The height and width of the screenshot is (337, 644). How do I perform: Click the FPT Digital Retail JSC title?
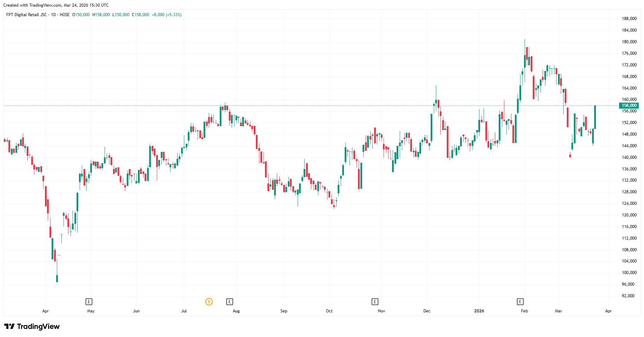pos(26,15)
